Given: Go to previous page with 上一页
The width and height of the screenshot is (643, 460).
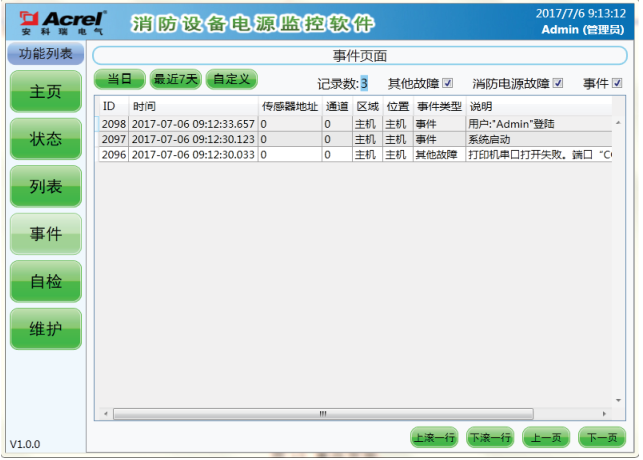Looking at the screenshot, I should click(546, 437).
